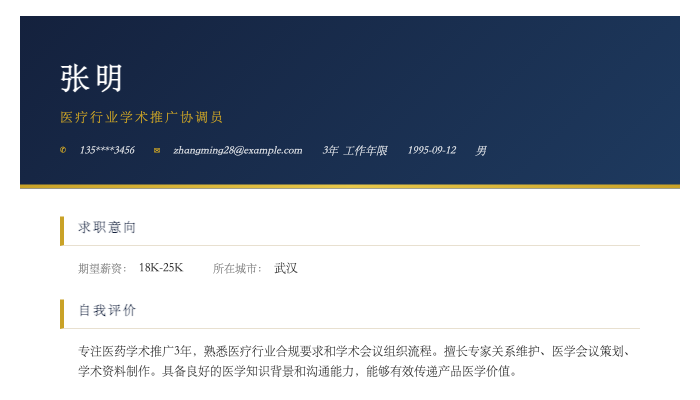Screen dimensions: 700x400
Task: Click the gender text 男
Action: click(x=481, y=150)
